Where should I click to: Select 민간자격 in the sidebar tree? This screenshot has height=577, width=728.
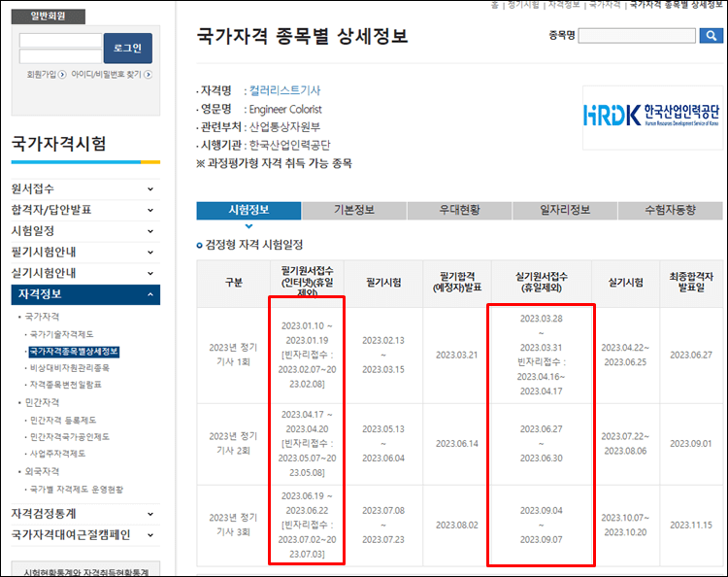(42, 402)
